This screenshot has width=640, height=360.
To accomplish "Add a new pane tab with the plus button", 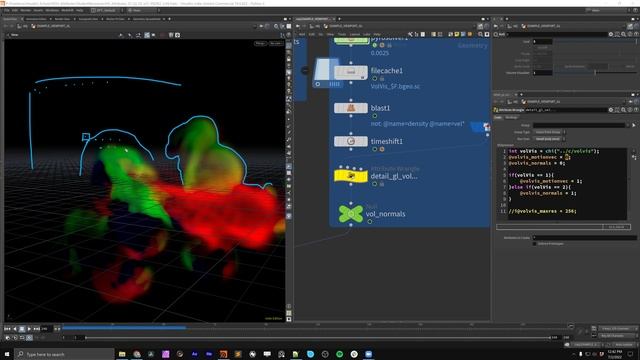I will click(x=169, y=19).
